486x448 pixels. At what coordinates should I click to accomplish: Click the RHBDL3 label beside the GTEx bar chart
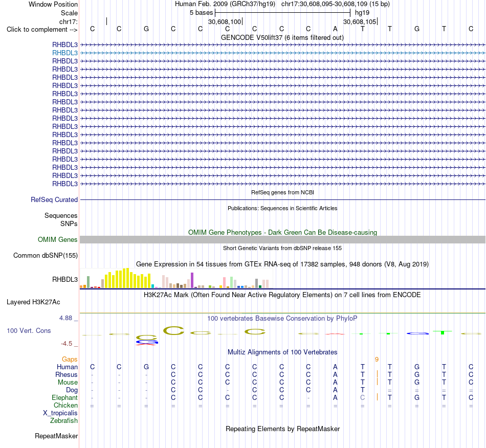[65, 279]
